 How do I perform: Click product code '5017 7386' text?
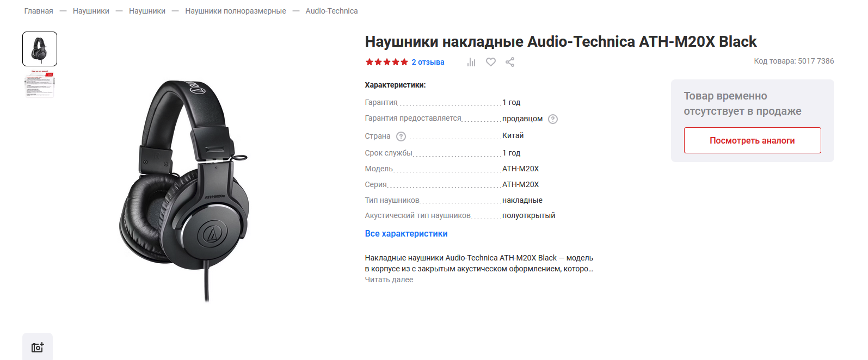(x=816, y=61)
